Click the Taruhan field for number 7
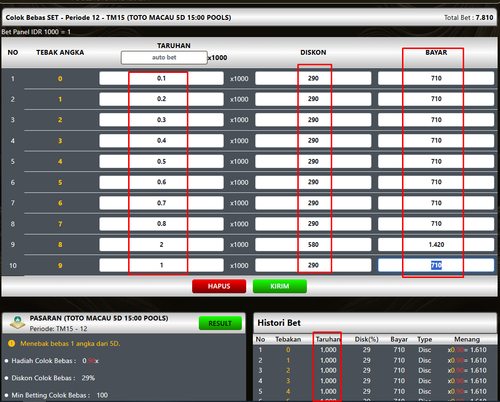This screenshot has height=402, width=500. click(161, 224)
